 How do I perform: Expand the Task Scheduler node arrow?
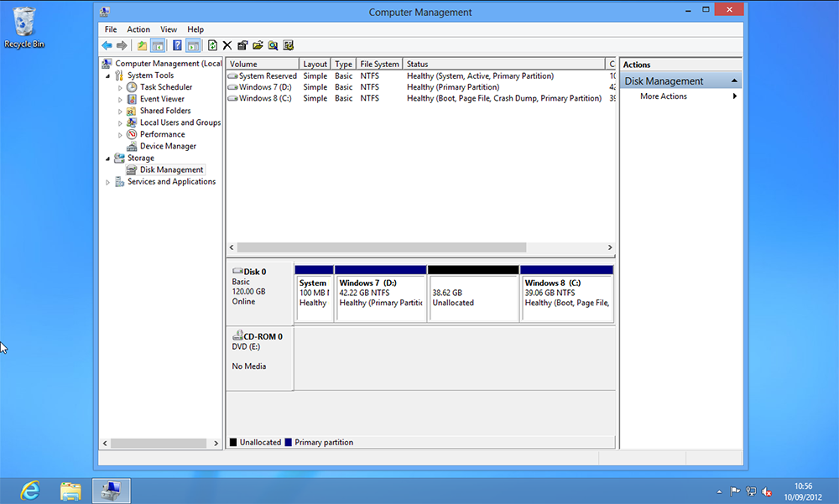(120, 88)
